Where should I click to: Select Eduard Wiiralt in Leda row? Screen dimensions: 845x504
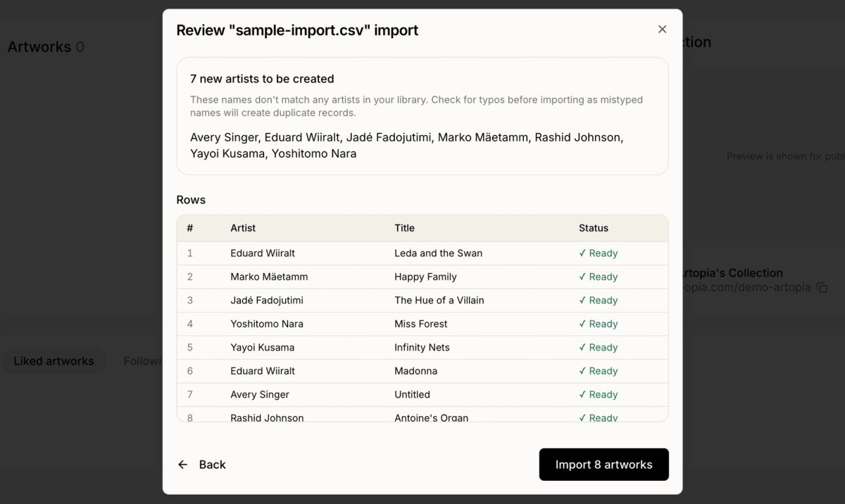(x=263, y=253)
